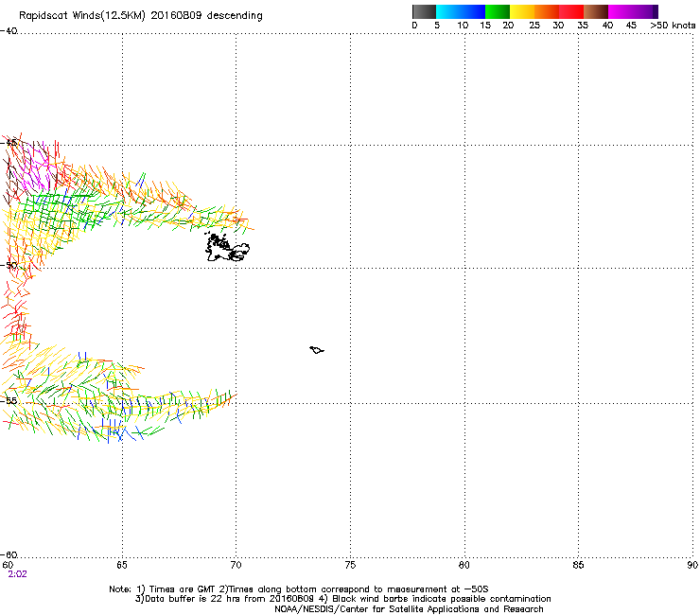
Task: Click the bottom longitude axis label '60'
Action: (x=8, y=565)
